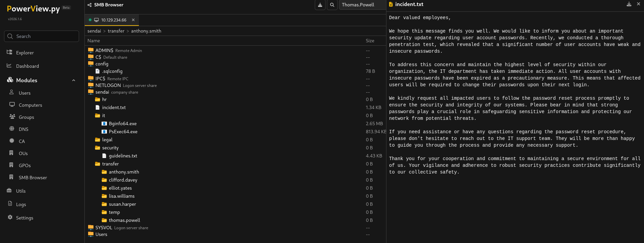The image size is (644, 243).
Task: Click the Users module icon
Action: (x=12, y=92)
